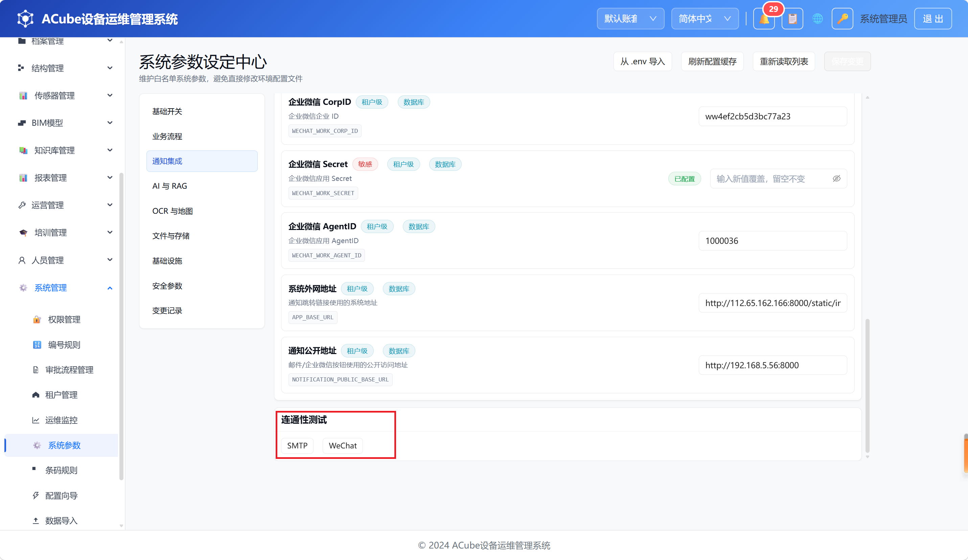This screenshot has height=560, width=968.
Task: Open the 简体中文 language dropdown
Action: pyautogui.click(x=705, y=19)
